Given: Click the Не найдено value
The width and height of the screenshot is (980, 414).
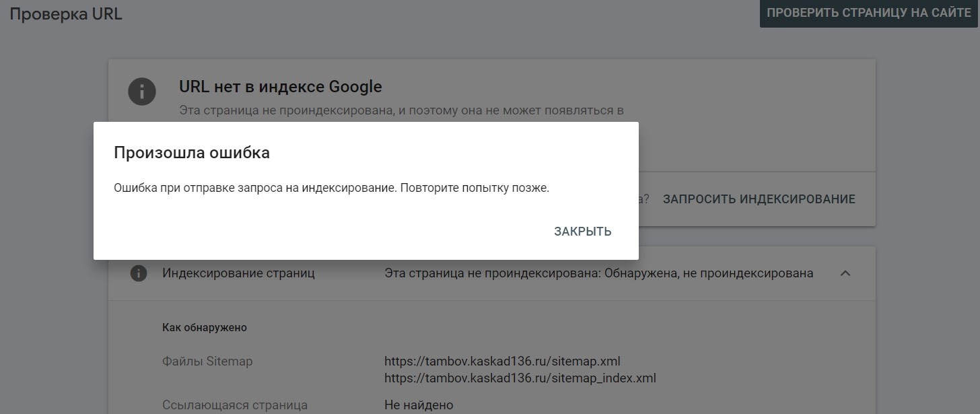Looking at the screenshot, I should tap(419, 405).
